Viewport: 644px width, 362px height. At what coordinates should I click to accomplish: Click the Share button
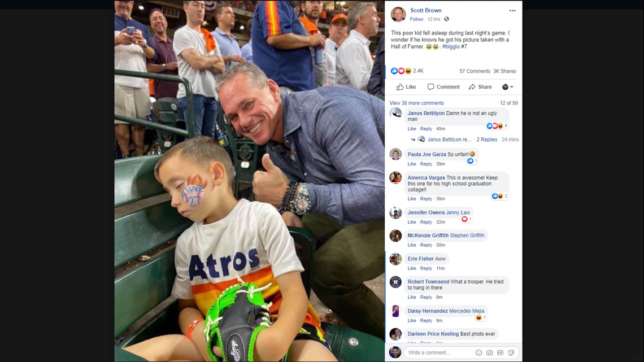point(480,87)
